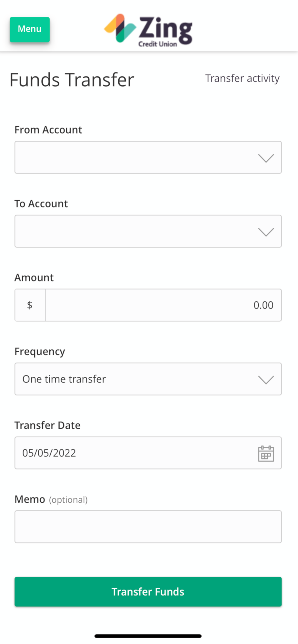Click the Memo (optional) label

click(x=51, y=499)
